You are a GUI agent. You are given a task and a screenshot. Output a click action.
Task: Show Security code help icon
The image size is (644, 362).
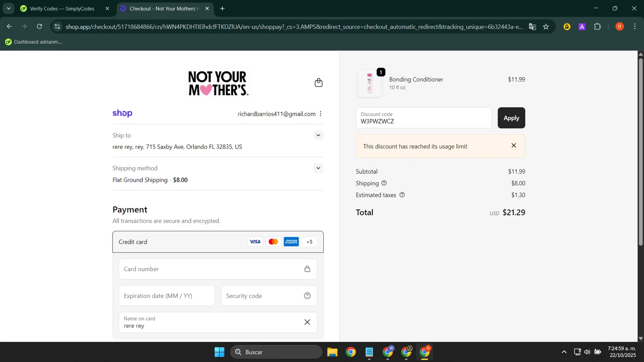[x=307, y=296]
